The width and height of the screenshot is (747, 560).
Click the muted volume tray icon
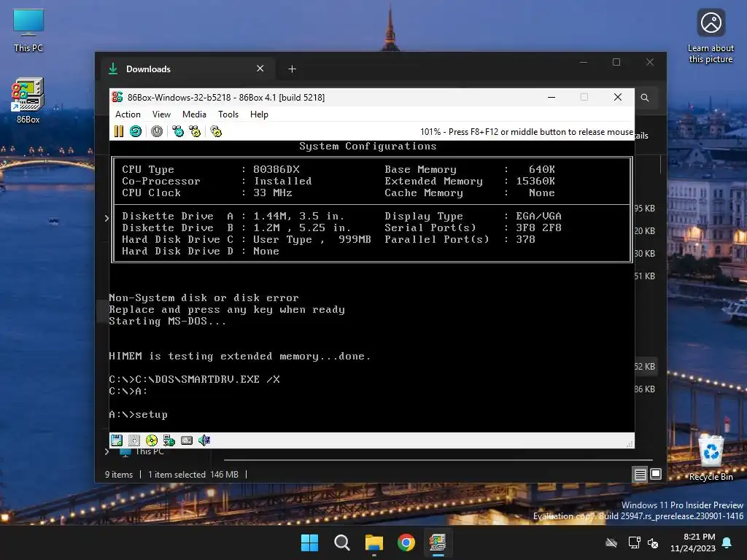[x=653, y=542]
